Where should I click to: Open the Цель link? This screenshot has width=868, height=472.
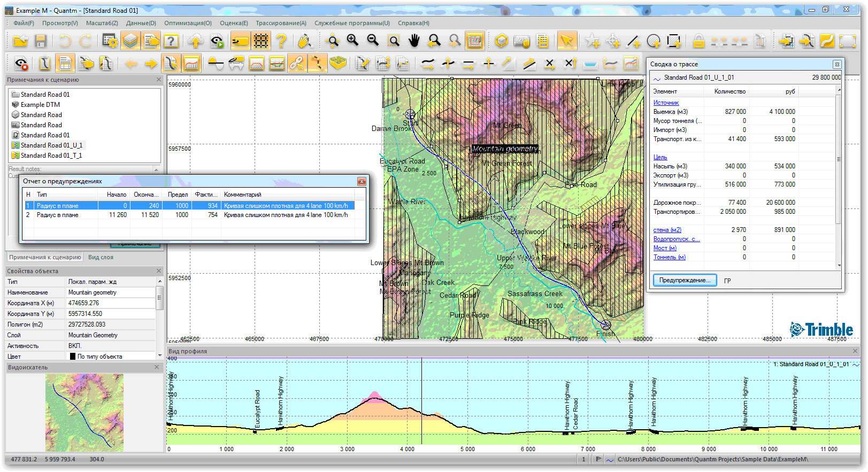point(660,157)
